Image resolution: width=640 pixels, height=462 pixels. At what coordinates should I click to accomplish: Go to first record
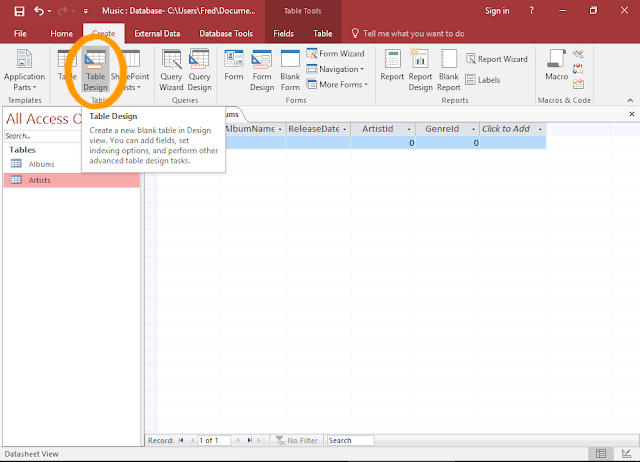click(x=181, y=440)
